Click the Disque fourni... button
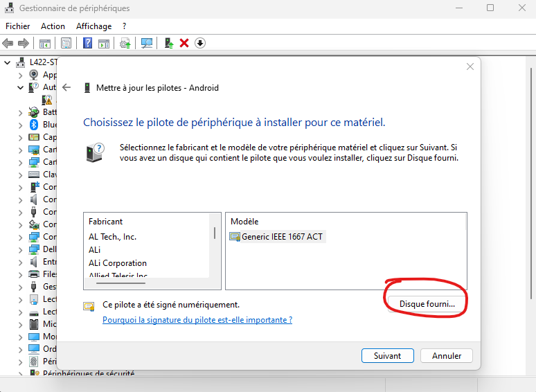This screenshot has height=392, width=536. (x=427, y=304)
